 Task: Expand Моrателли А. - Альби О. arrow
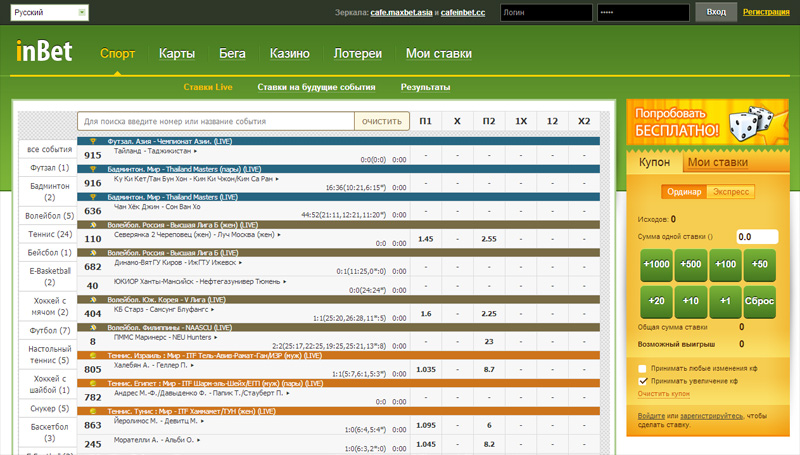tap(198, 440)
